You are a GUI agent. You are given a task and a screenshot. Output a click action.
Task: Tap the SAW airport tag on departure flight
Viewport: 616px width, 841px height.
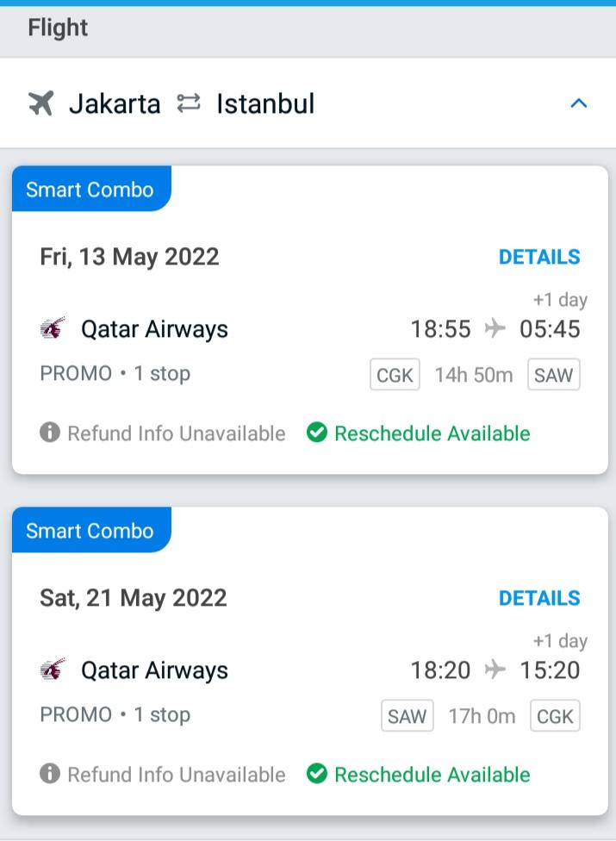coord(554,374)
